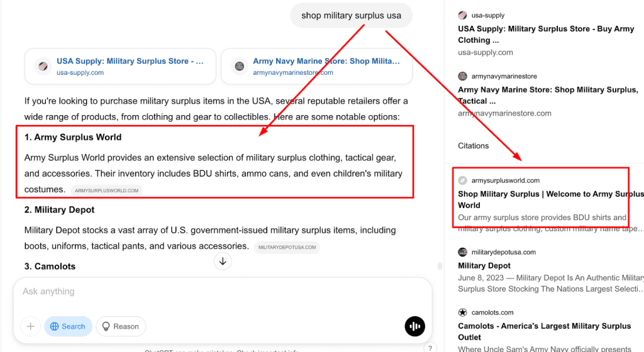Click the plus attach button
This screenshot has height=352, width=644.
(30, 327)
